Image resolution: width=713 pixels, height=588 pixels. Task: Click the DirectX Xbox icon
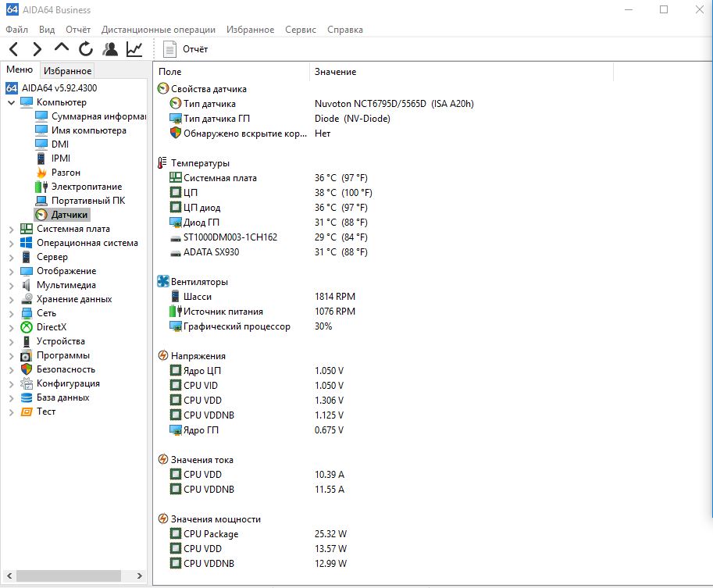[x=27, y=327]
